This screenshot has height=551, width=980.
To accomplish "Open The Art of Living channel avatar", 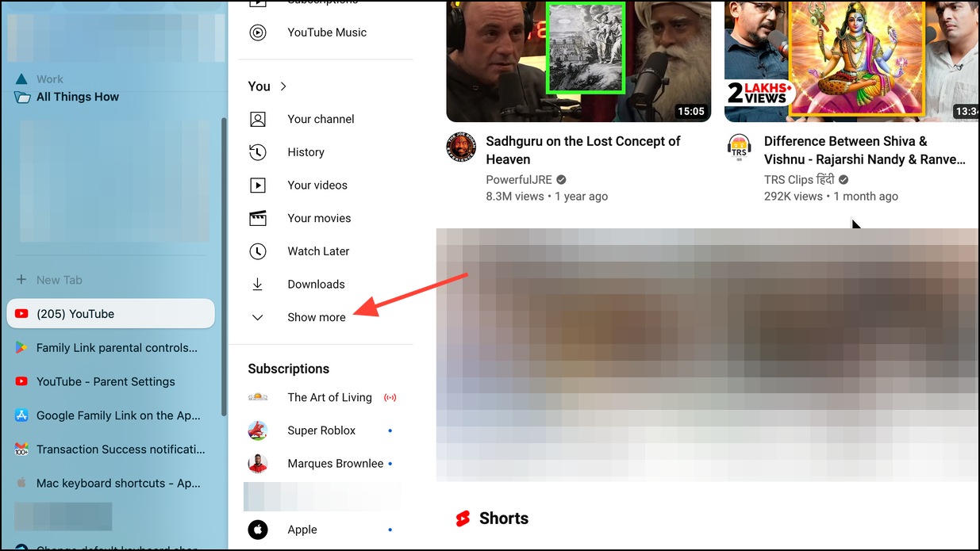I will [x=258, y=397].
